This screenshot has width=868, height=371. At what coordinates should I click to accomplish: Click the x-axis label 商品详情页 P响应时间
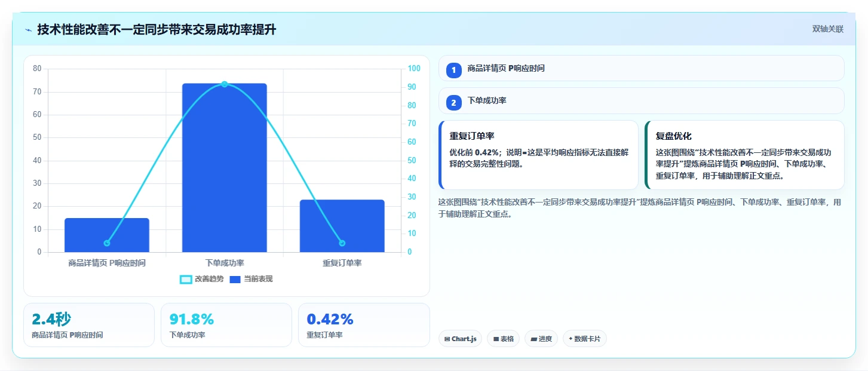pyautogui.click(x=107, y=263)
